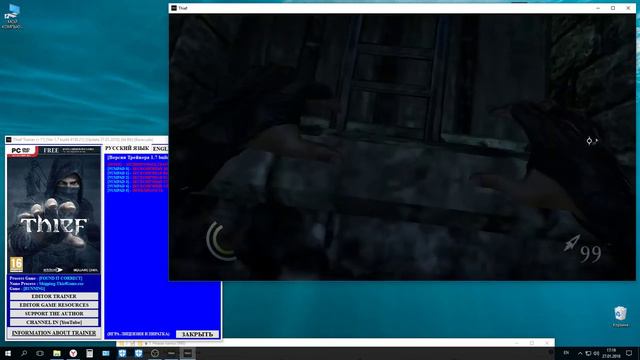
Task: Close the Thief game window
Action: pyautogui.click(x=628, y=8)
